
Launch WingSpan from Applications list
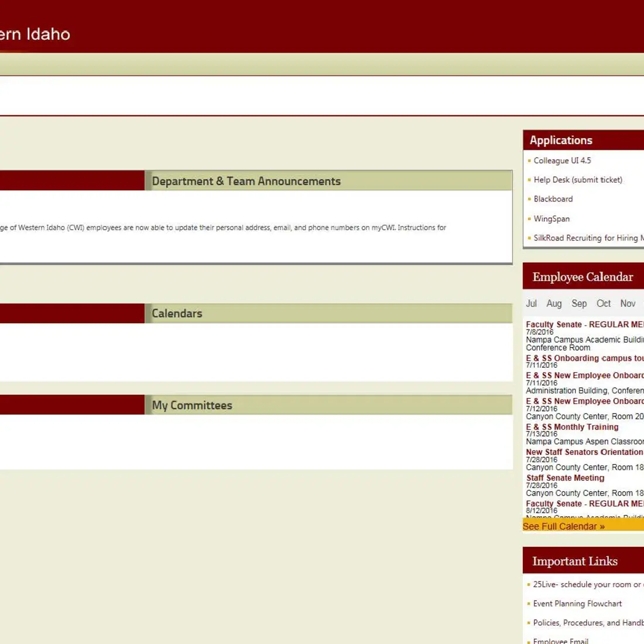[551, 218]
